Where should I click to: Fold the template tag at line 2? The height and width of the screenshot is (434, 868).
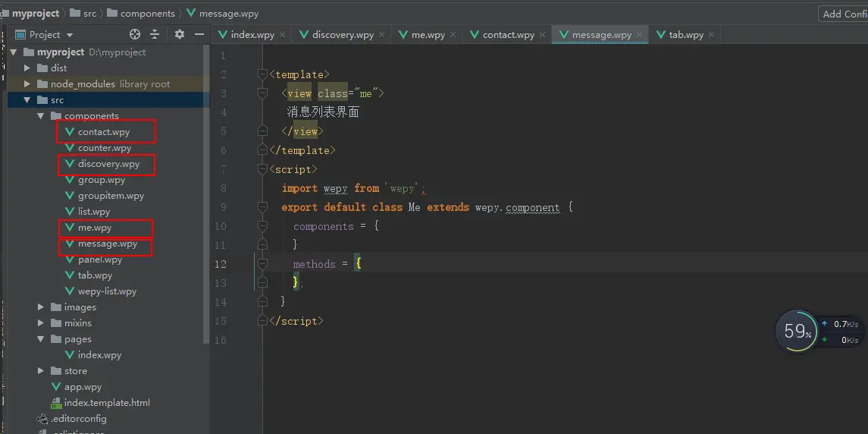(263, 74)
